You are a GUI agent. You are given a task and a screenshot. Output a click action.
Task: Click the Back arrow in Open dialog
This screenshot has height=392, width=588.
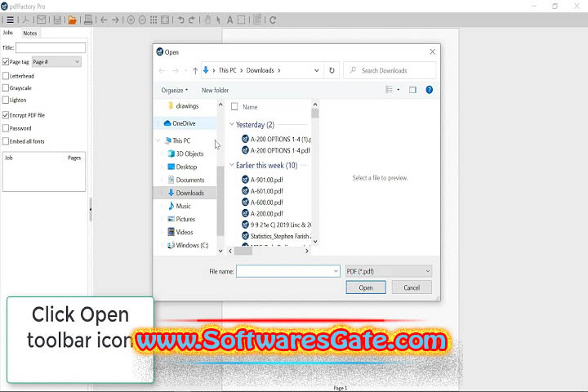click(162, 70)
